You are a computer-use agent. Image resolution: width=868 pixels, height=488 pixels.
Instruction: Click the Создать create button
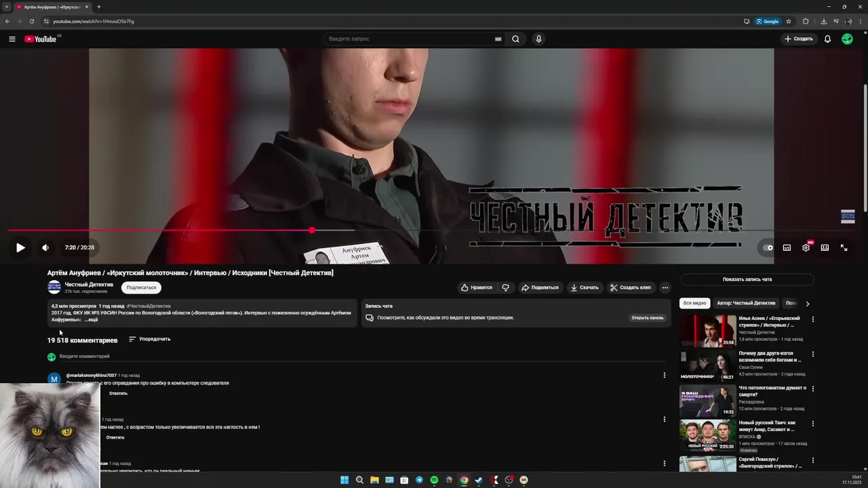pos(799,39)
